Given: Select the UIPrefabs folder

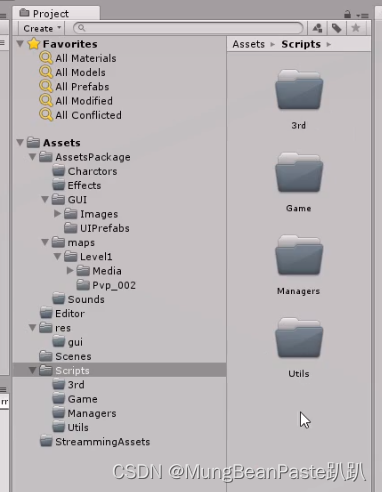Looking at the screenshot, I should coord(105,228).
